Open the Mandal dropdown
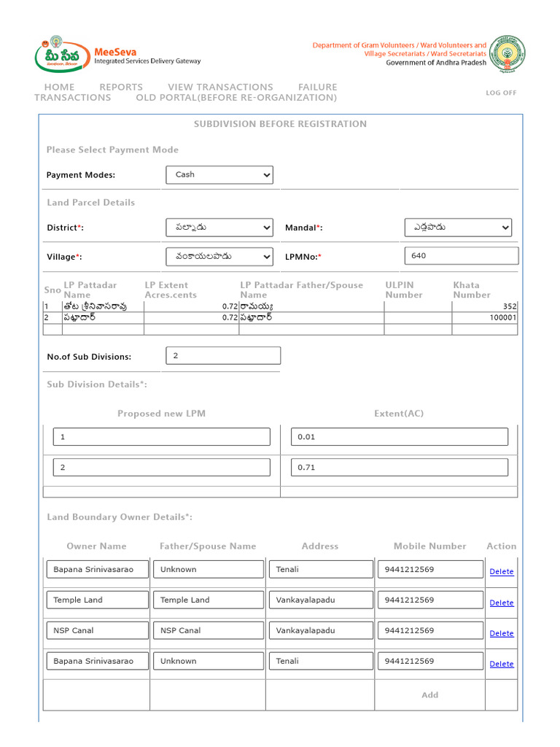Screen dimensions: 560x747 point(458,228)
